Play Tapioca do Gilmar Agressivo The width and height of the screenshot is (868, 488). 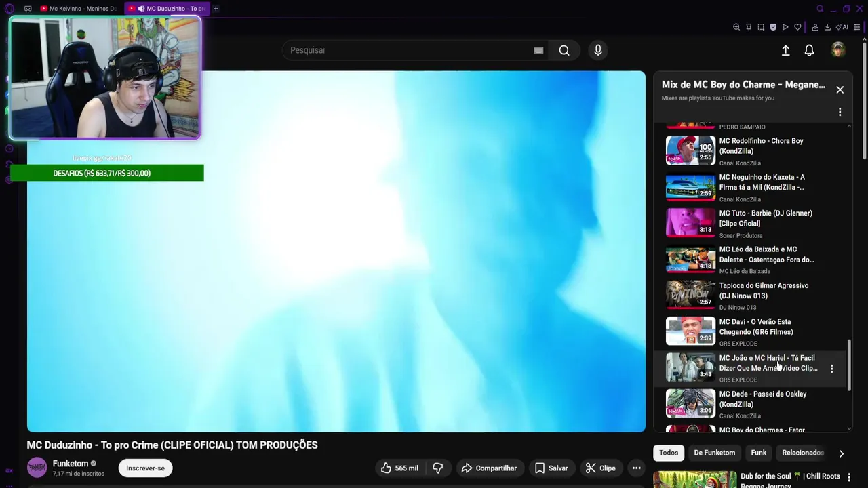[764, 291]
